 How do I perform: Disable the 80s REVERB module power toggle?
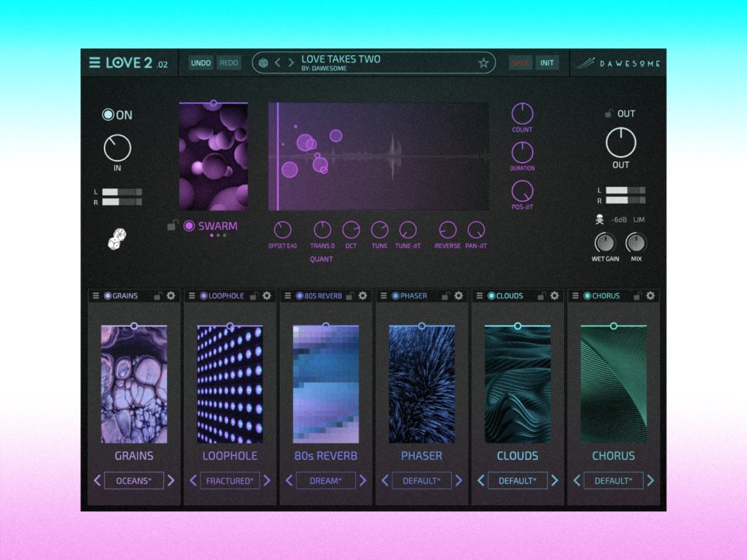pyautogui.click(x=299, y=296)
